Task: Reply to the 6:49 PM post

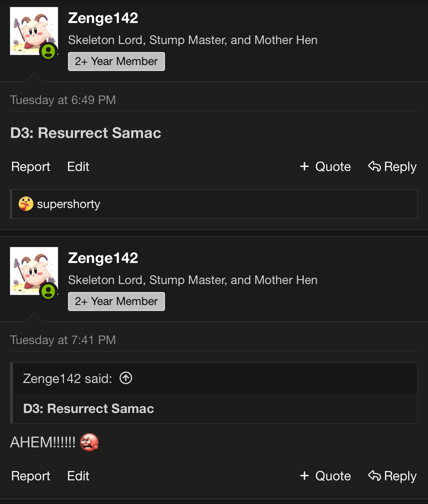Action: pos(392,167)
